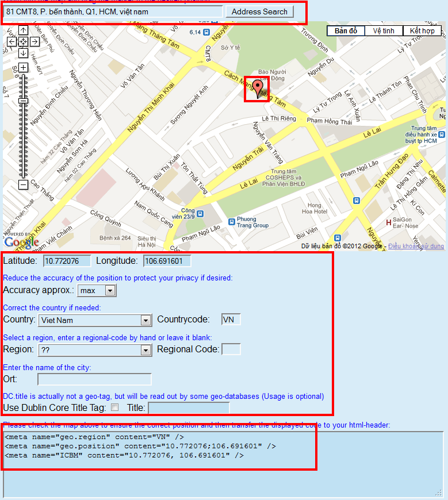Screen dimensions: 448x500
Task: Enable Use Dublin Core Title Tag checkbox
Action: [x=114, y=407]
